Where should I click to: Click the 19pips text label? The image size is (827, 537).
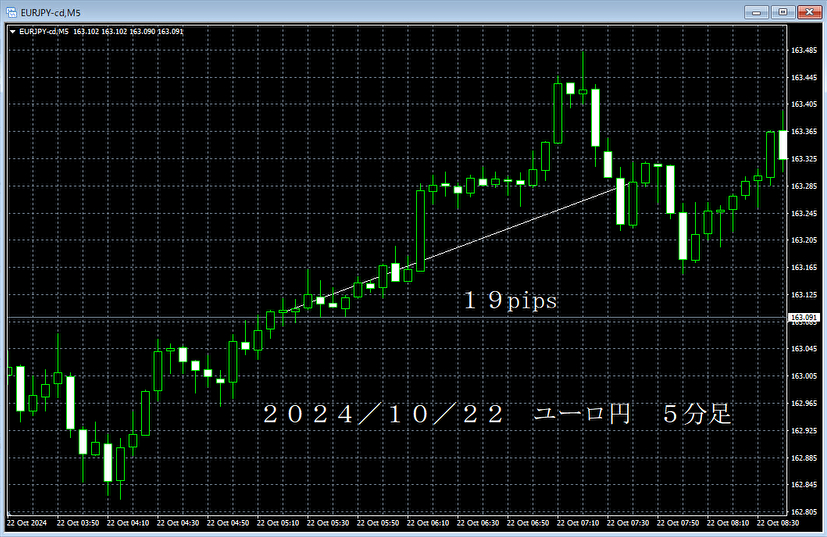pos(511,301)
